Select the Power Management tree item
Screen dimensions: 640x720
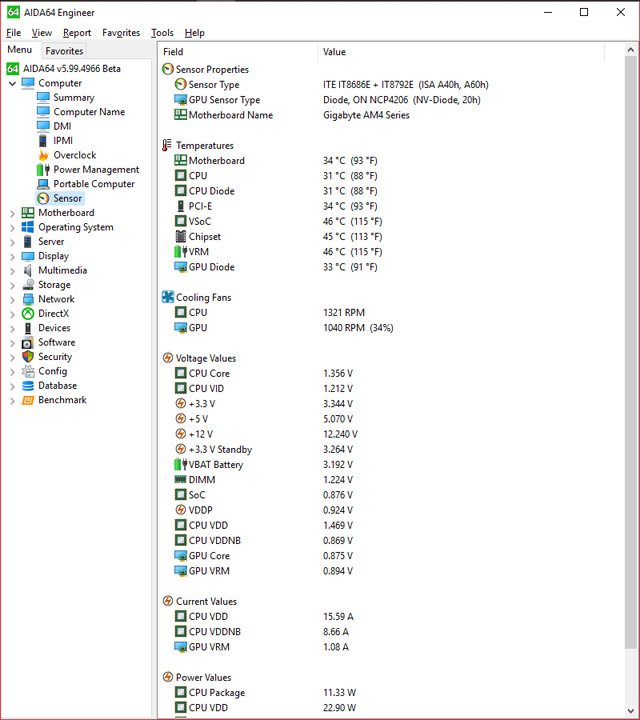[96, 169]
